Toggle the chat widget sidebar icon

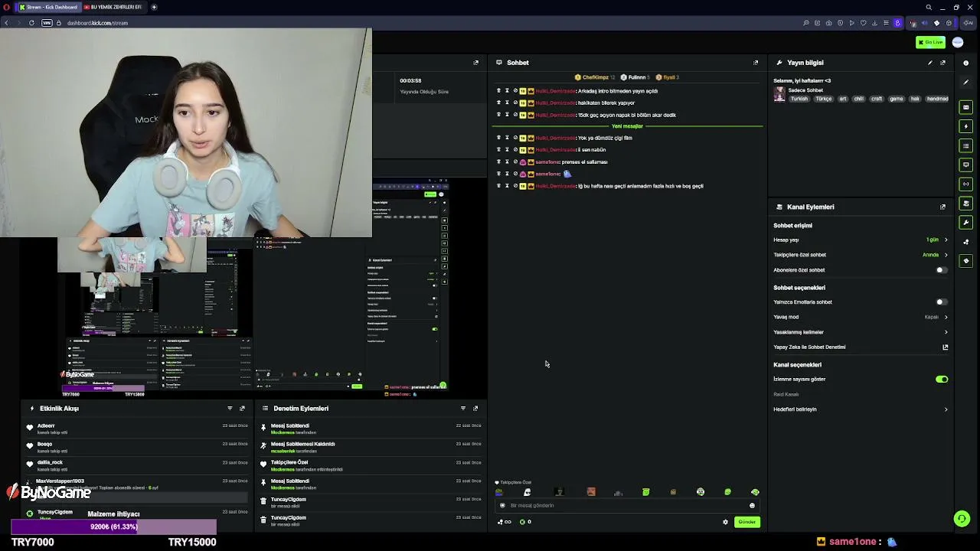[966, 165]
